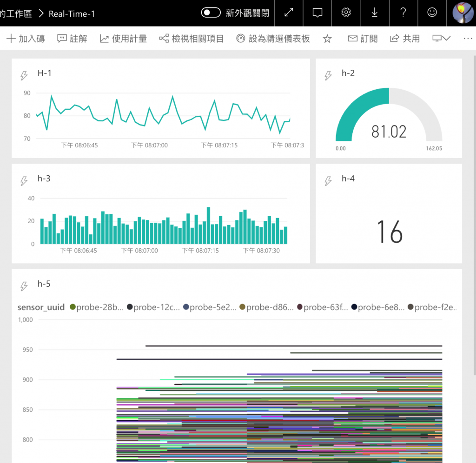Click the lightning icon on the H-1 tile
The width and height of the screenshot is (476, 463).
click(24, 75)
